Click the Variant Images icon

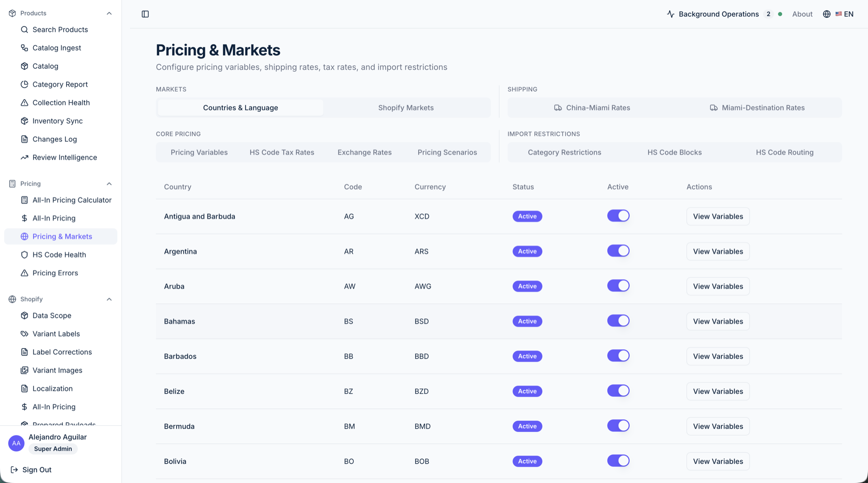pos(25,371)
